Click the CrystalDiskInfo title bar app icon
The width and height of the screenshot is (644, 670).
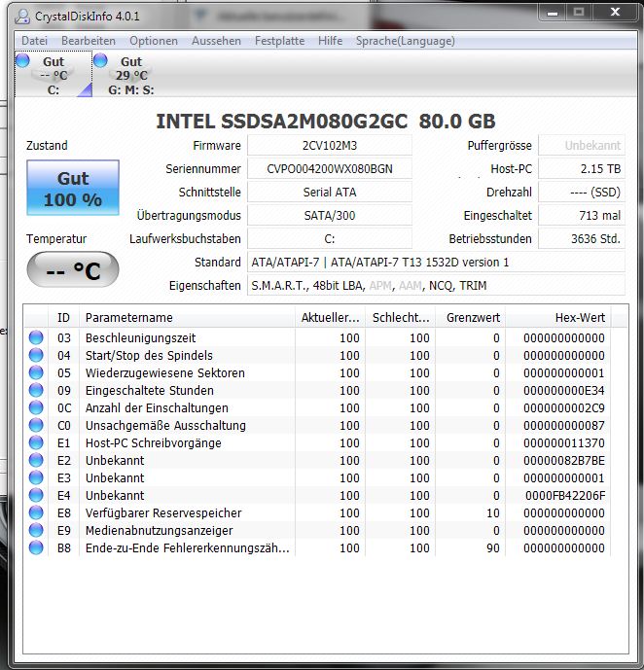(x=22, y=17)
